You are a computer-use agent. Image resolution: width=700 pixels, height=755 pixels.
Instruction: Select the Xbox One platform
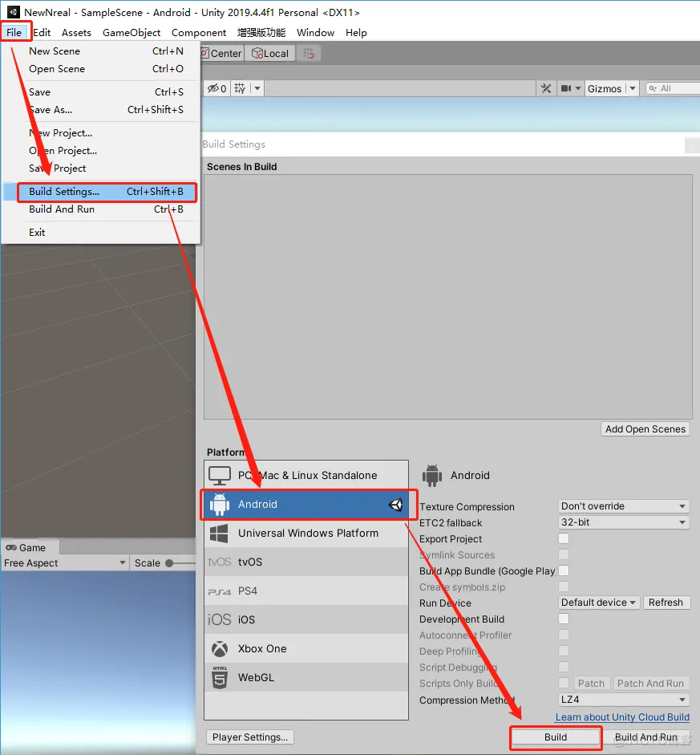306,648
